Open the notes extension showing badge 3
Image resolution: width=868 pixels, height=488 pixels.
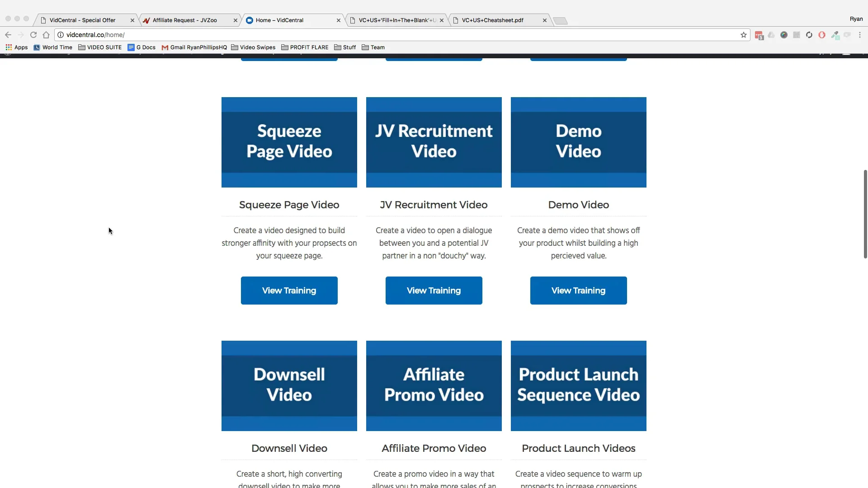(x=759, y=35)
